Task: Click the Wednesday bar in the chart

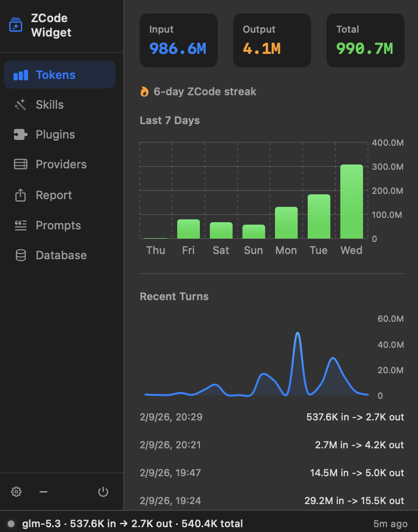Action: pyautogui.click(x=352, y=202)
